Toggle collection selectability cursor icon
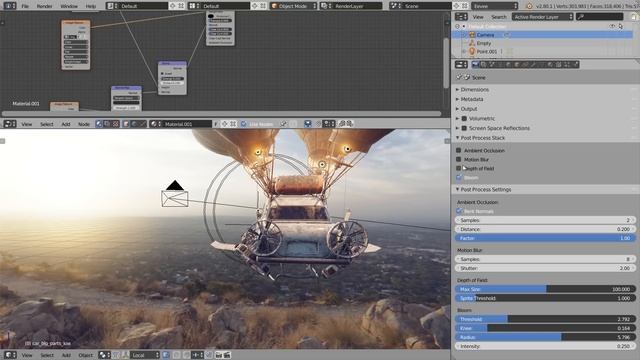Viewport: 640px width, 360px height. click(x=620, y=26)
